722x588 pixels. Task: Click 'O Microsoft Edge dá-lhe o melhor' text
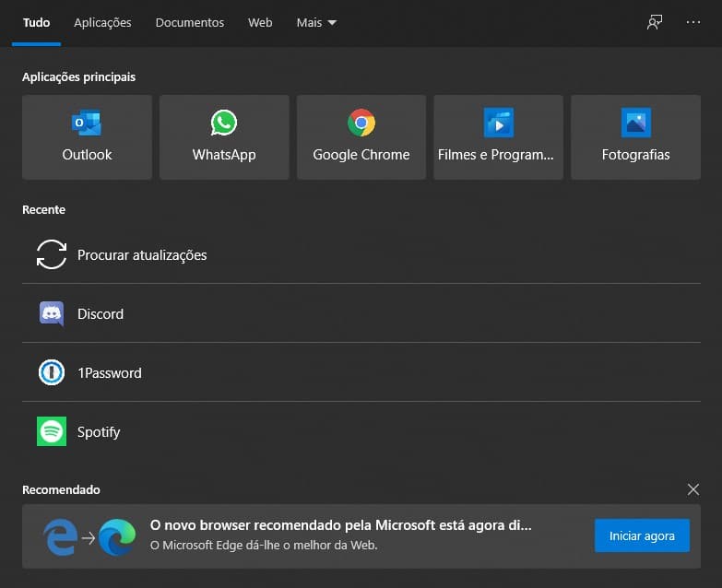click(x=264, y=546)
